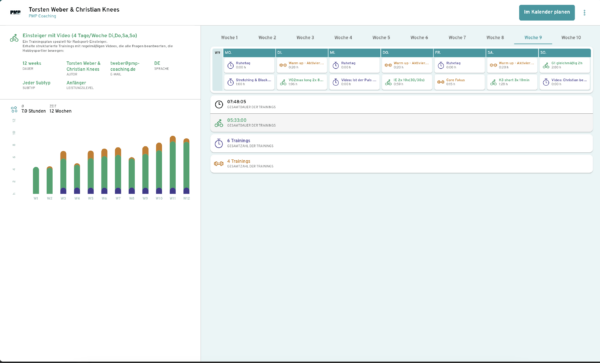Click Friday's Ruhetag stopwatch icon

441,65
